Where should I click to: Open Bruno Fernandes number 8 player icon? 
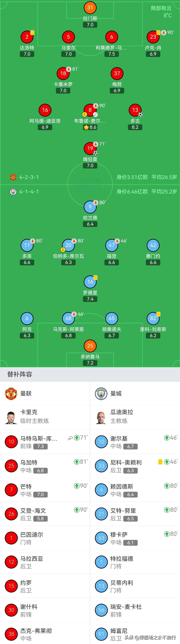click(x=90, y=110)
